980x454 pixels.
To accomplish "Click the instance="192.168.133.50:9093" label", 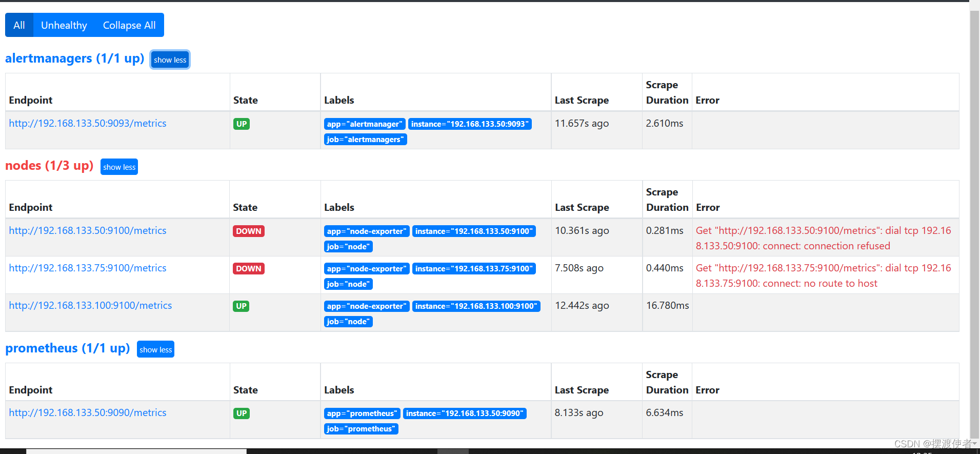I will 470,124.
